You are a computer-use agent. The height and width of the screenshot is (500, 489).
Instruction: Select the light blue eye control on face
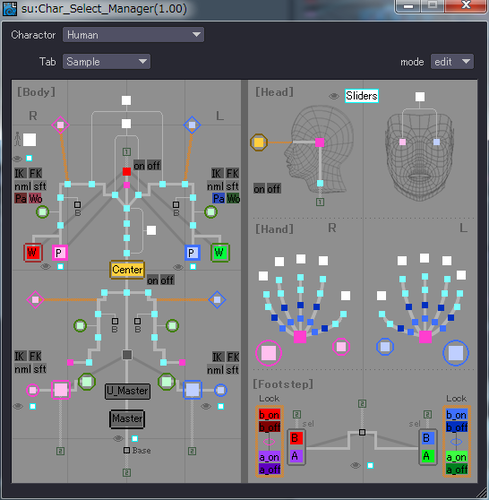437,142
